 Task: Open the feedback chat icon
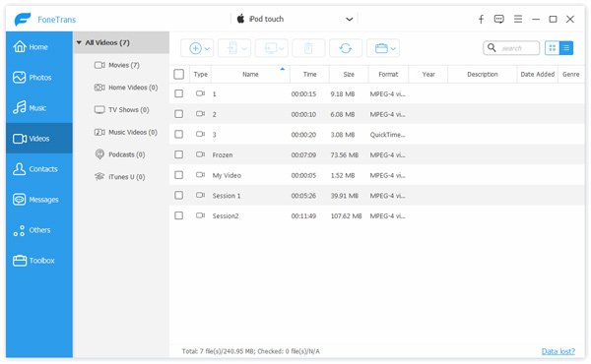point(499,19)
